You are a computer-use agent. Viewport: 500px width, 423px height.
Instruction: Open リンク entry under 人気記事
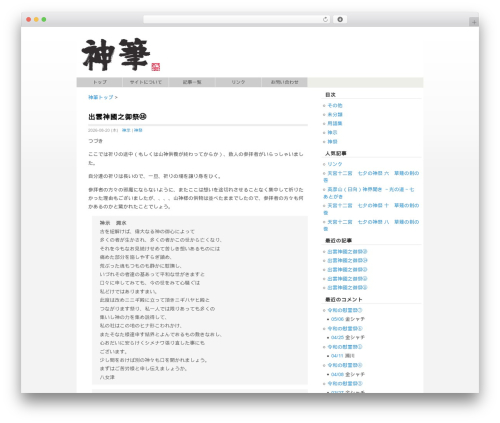335,164
